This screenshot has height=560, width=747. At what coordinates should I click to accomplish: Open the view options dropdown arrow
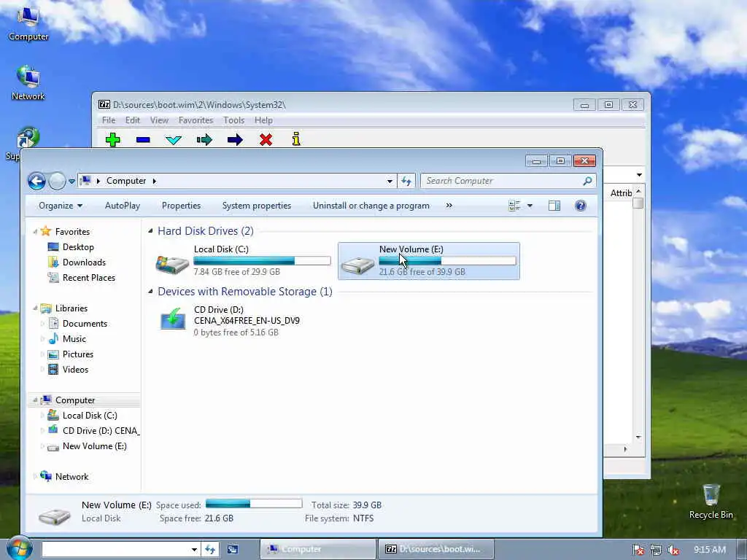click(x=530, y=206)
